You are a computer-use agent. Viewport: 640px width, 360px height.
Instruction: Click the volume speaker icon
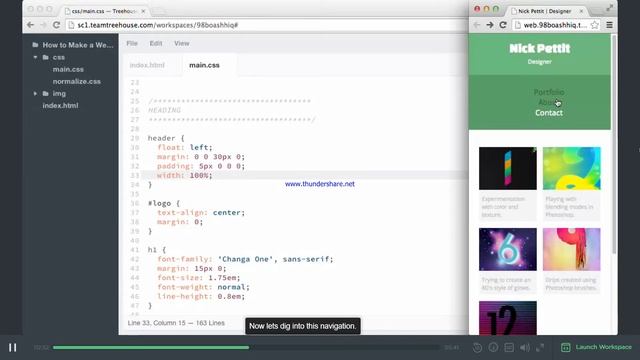click(524, 347)
